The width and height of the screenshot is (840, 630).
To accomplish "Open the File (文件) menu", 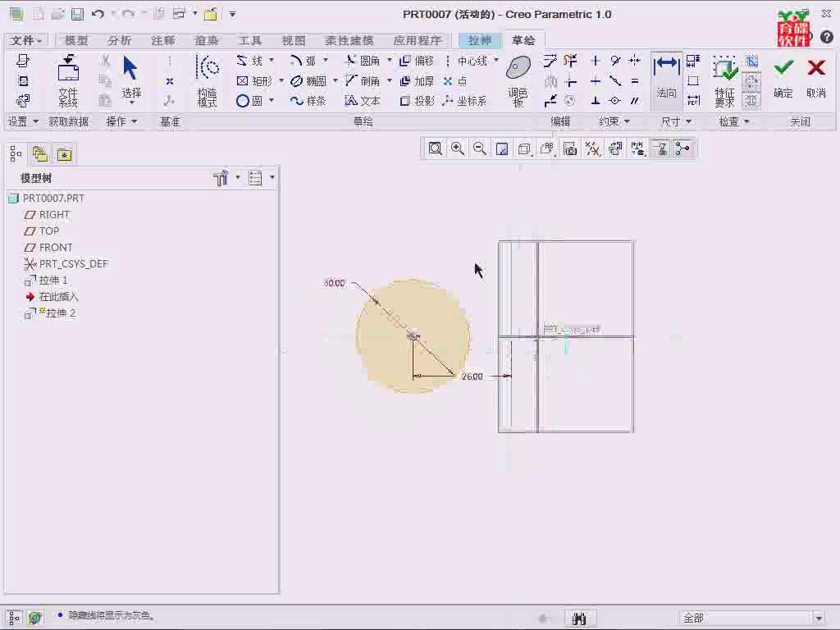I will (x=25, y=40).
